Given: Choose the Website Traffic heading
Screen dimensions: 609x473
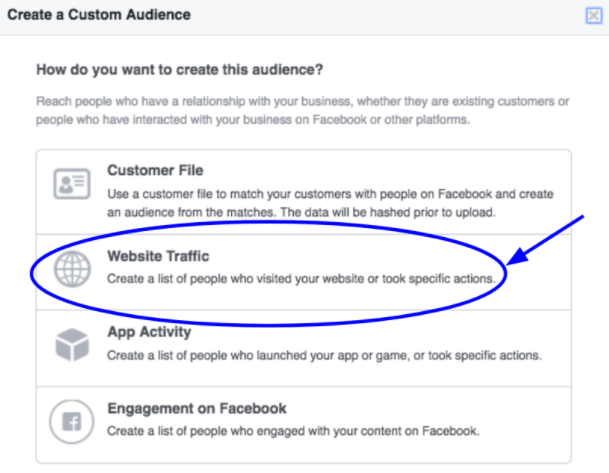Looking at the screenshot, I should [158, 257].
